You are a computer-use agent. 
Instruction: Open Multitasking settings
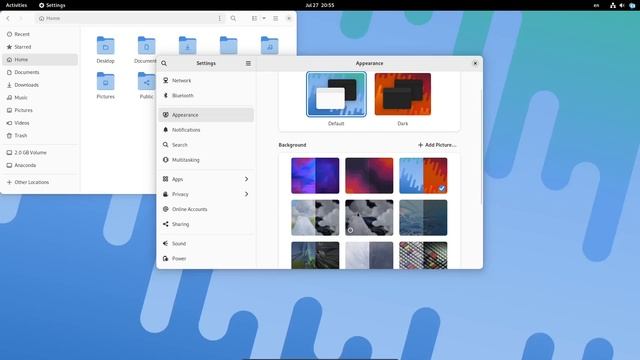coord(206,160)
